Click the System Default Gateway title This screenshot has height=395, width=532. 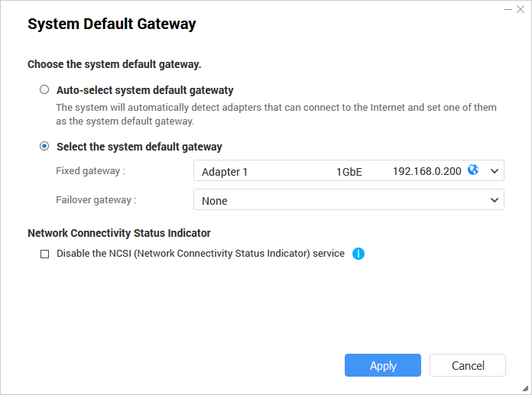click(x=112, y=24)
